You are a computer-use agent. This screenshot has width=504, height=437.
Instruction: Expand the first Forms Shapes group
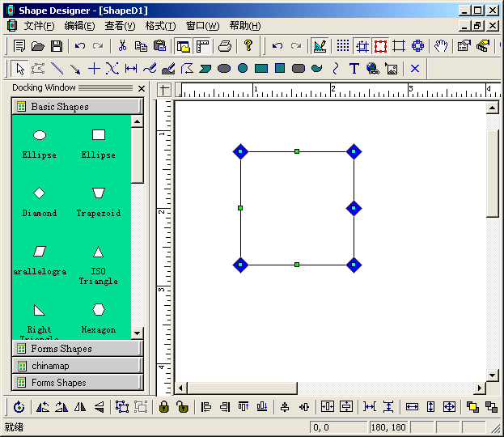pos(76,349)
